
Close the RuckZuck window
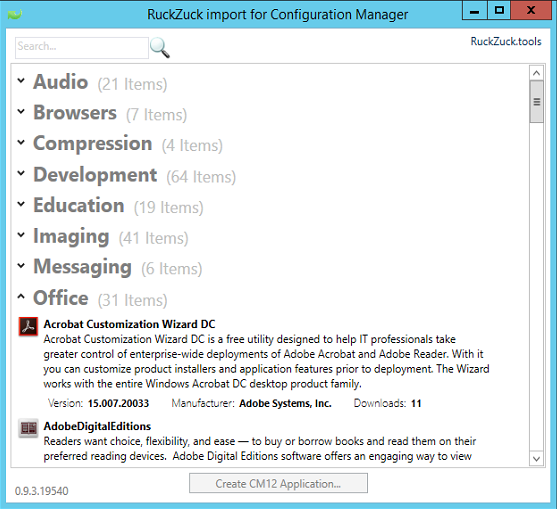click(x=531, y=10)
